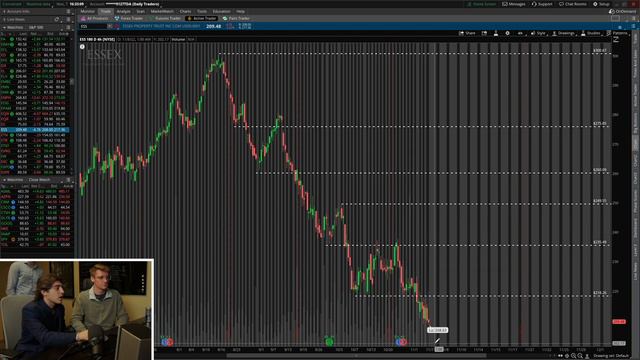Screen dimensions: 640x360
Task: Open Pairs Trader sub-tab
Action: [x=236, y=18]
